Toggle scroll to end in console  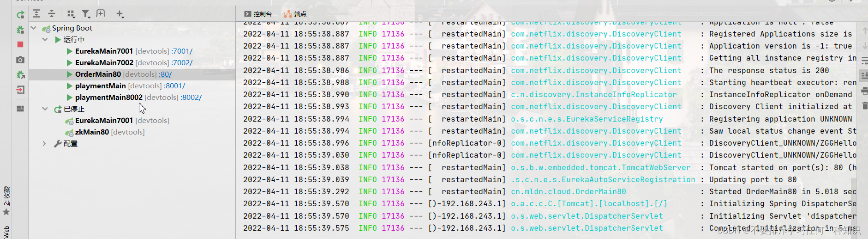pyautogui.click(x=864, y=75)
